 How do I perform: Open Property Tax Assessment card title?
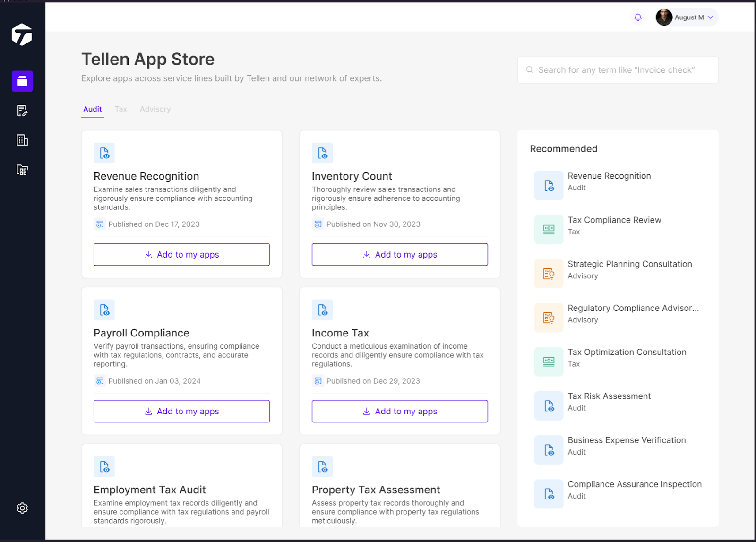(x=376, y=490)
